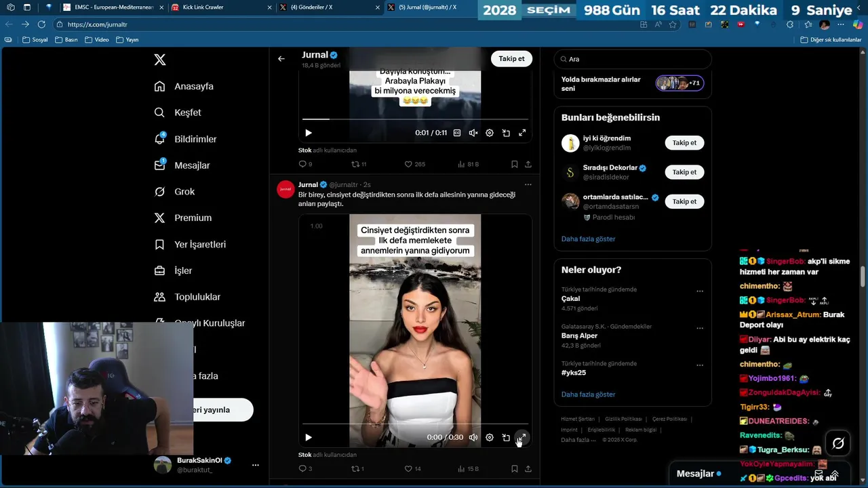Show more suggested accounts link
This screenshot has height=488, width=868.
click(x=588, y=239)
